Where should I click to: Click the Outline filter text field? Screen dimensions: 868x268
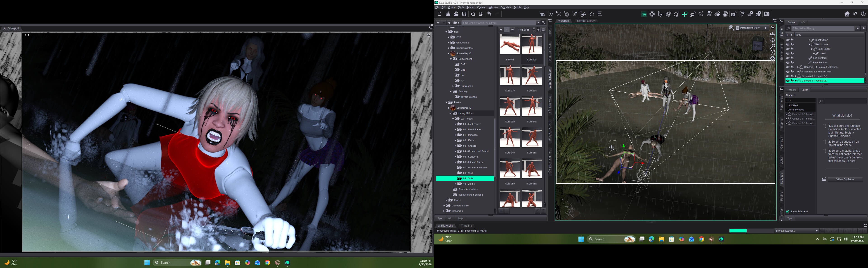coord(823,28)
